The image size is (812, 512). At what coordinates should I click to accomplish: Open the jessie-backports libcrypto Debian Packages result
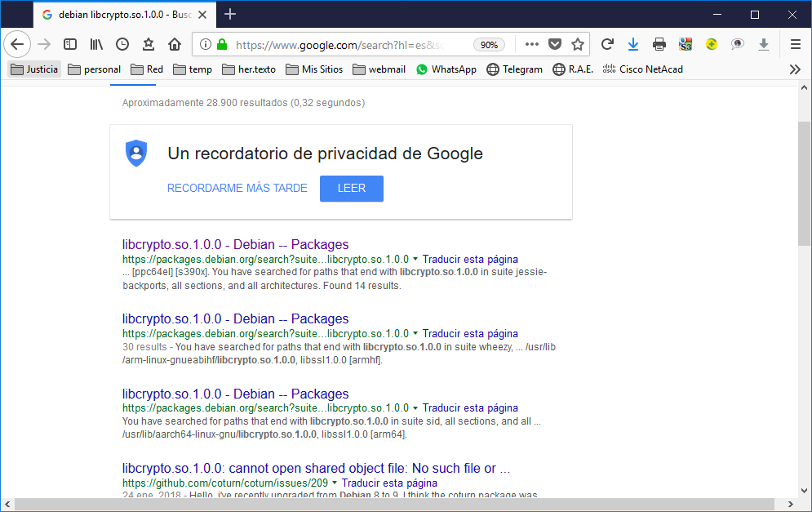coord(236,245)
